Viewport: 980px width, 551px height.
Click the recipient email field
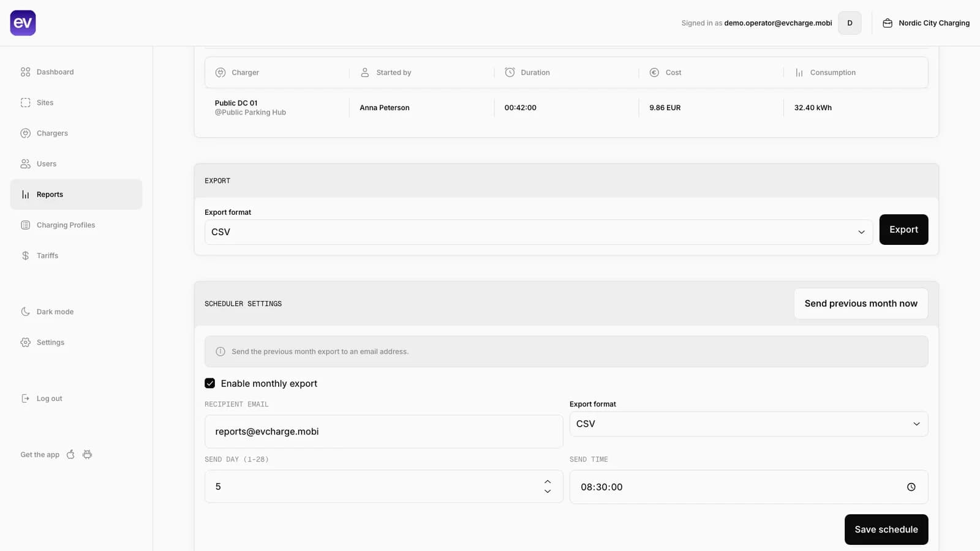[x=383, y=432]
